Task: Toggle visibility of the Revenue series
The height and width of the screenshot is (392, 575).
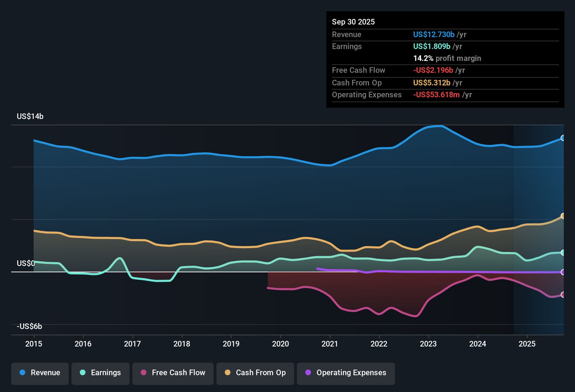Action: (x=40, y=373)
